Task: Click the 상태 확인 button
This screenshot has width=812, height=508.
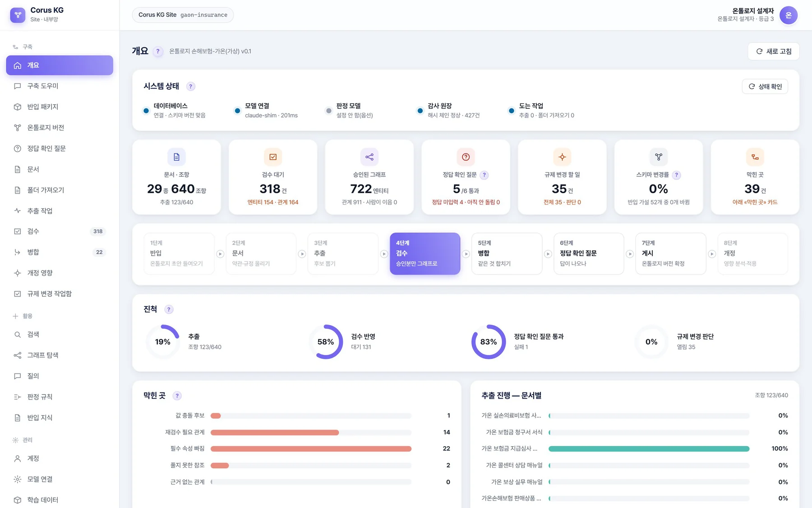Action: tap(765, 86)
